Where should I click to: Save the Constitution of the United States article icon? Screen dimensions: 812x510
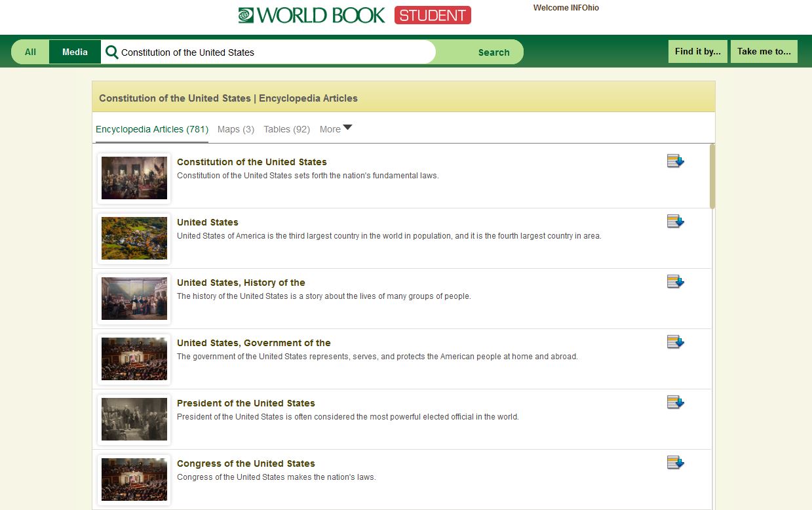(675, 161)
